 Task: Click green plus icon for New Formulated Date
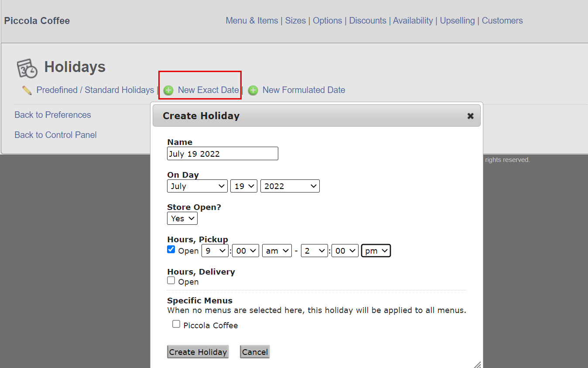click(x=253, y=90)
